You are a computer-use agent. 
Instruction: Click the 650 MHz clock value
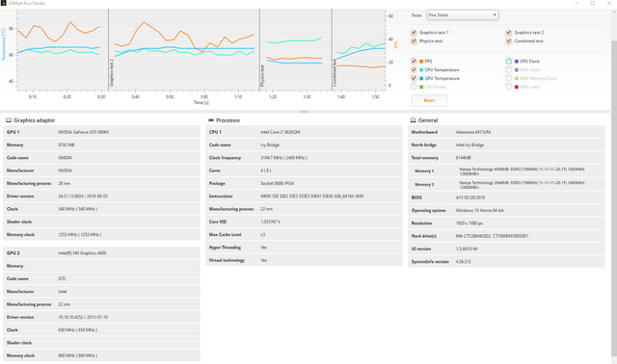[x=78, y=330]
